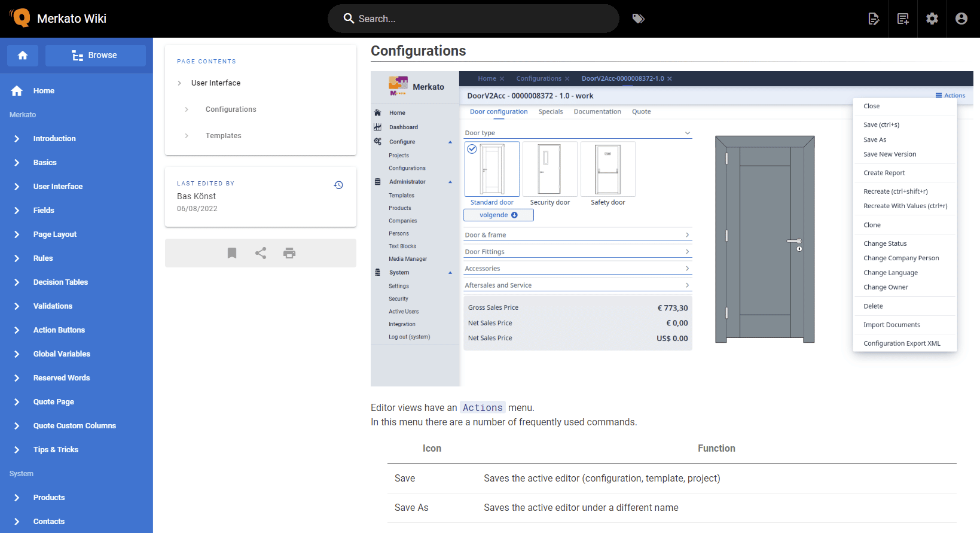Click the Save row in commands table
This screenshot has height=533, width=980.
pos(672,479)
